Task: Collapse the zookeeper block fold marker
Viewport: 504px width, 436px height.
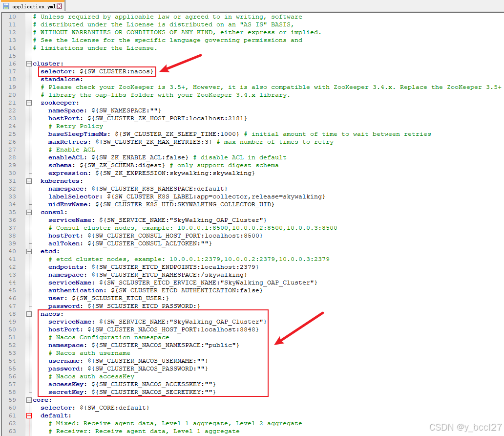Action: click(x=29, y=103)
